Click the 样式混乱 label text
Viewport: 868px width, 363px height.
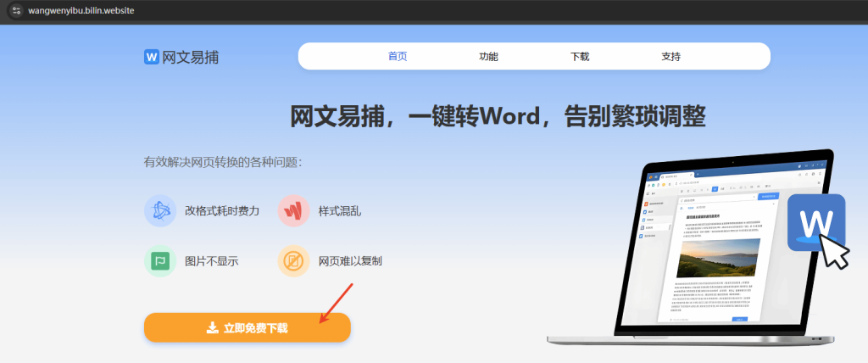[340, 210]
